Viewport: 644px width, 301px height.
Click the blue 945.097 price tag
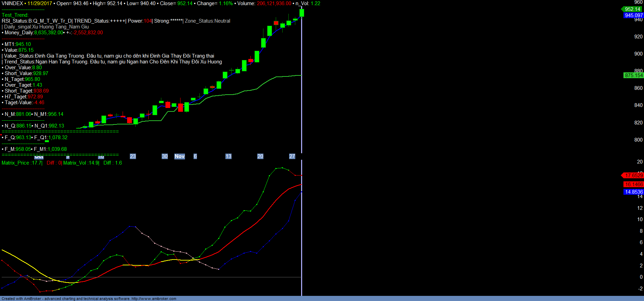[633, 15]
